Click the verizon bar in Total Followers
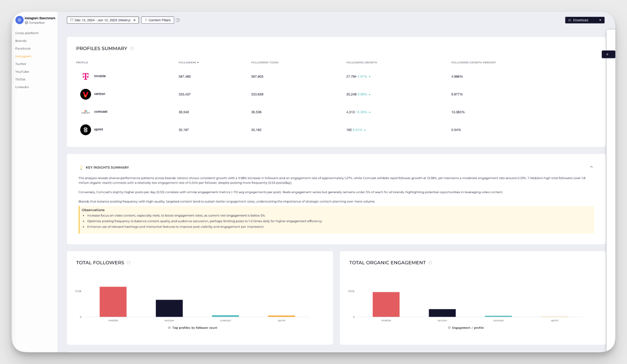Image resolution: width=627 pixels, height=364 pixels. 169,308
